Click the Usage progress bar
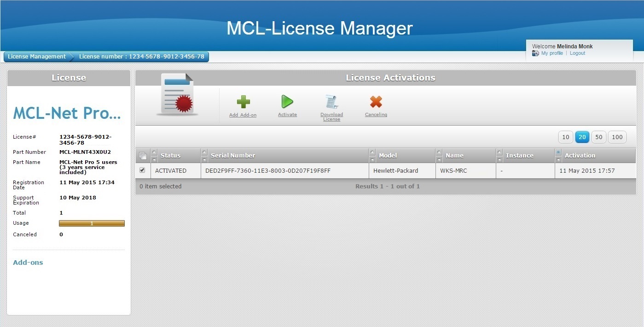 coord(92,223)
